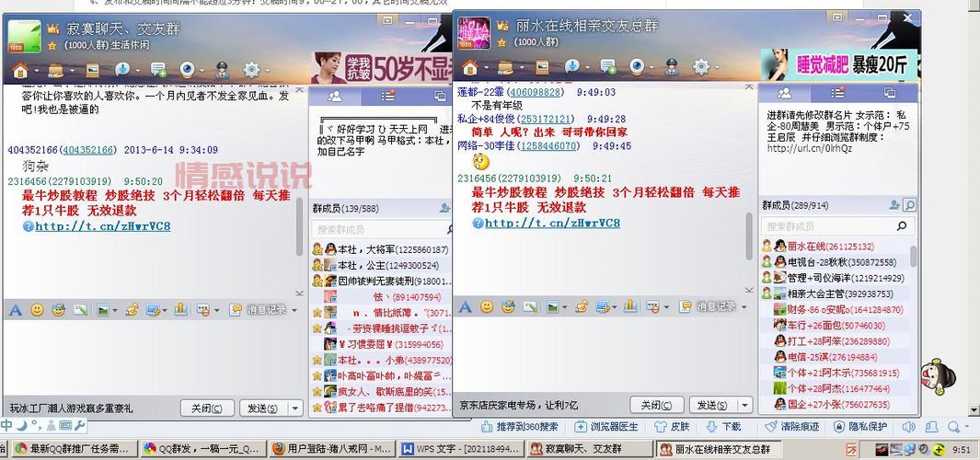This screenshot has height=460, width=980.
Task: Open the t.cn link in the 丽水在线 chat
Action: 552,224
